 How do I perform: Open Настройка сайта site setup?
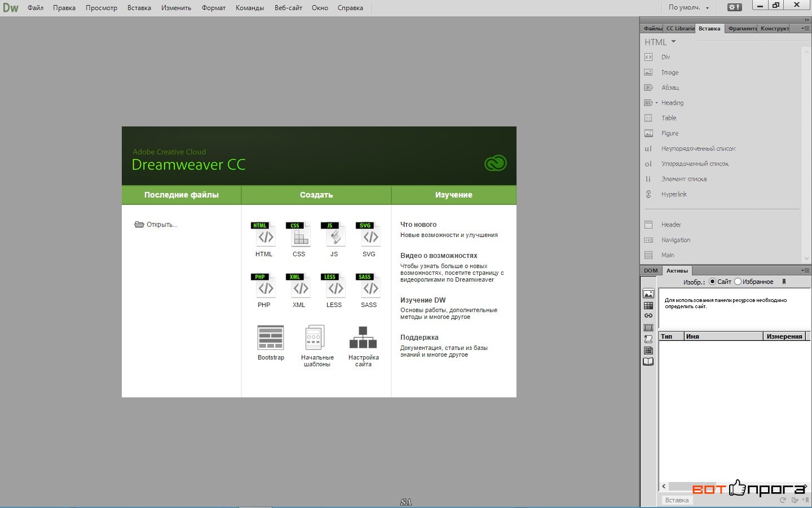click(x=363, y=346)
